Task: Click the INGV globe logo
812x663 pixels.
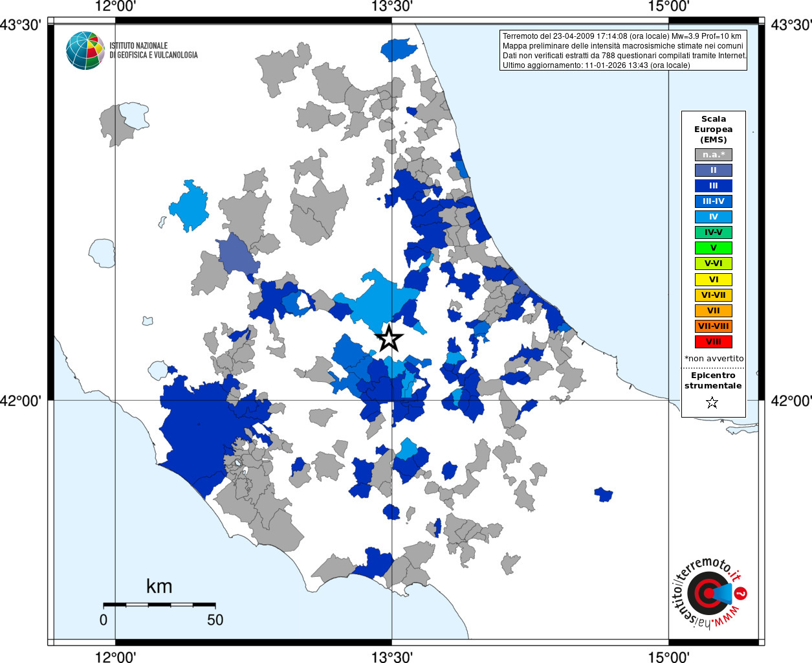Action: pos(85,51)
